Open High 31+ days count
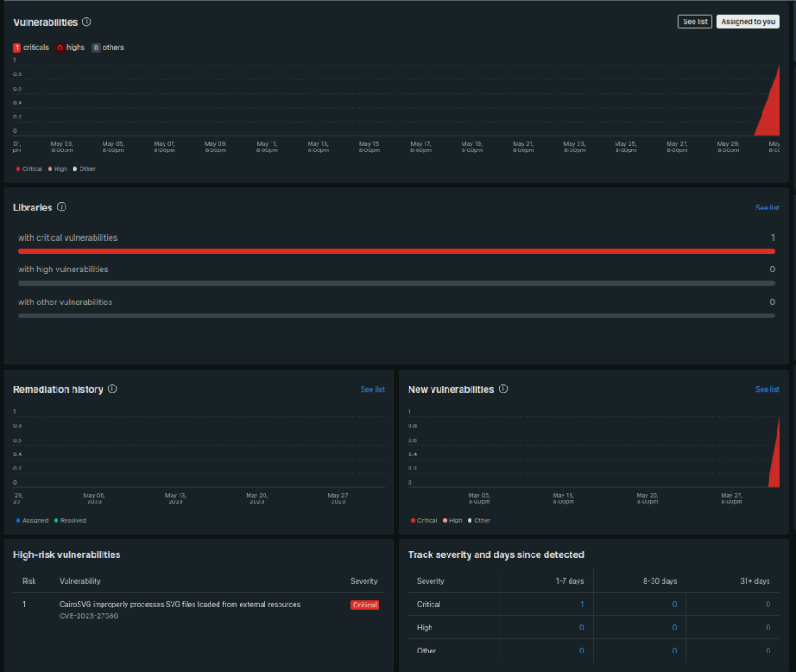Screen dimensions: 796x672 [x=768, y=628]
